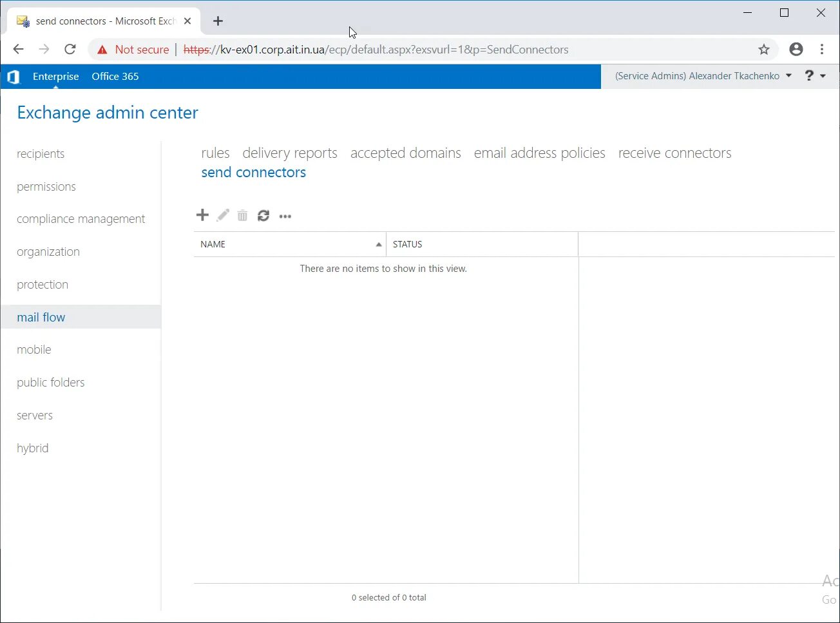Open the Chrome profile account icon
The width and height of the screenshot is (840, 623).
click(x=796, y=49)
